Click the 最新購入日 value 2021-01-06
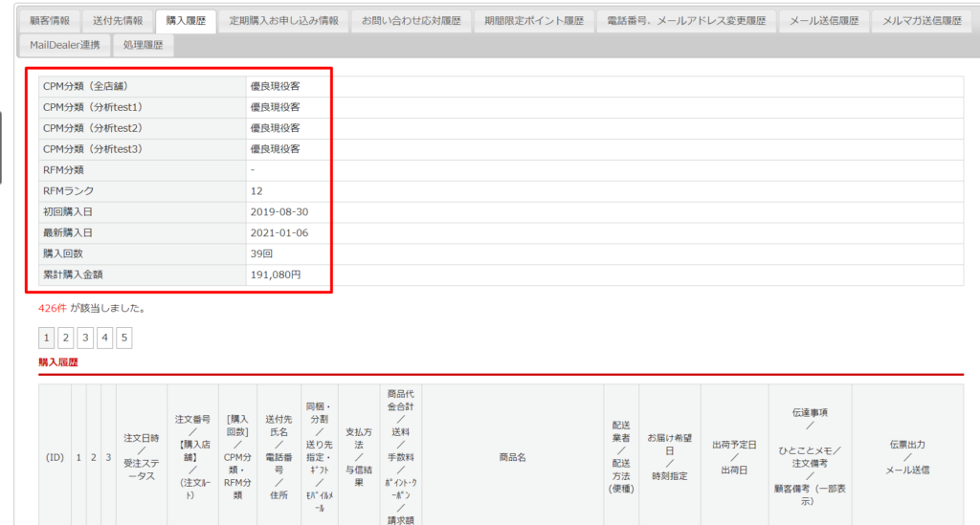Screen dimensions: 980x525 point(278,232)
